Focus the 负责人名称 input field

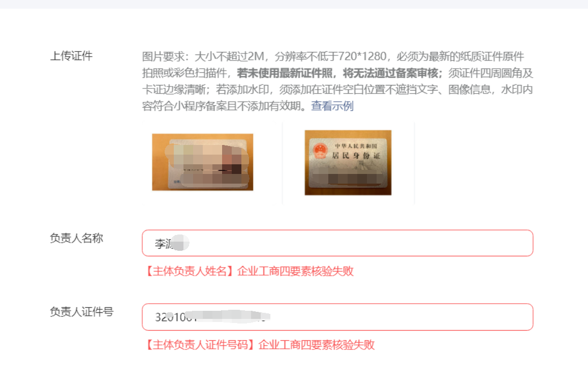pos(337,243)
